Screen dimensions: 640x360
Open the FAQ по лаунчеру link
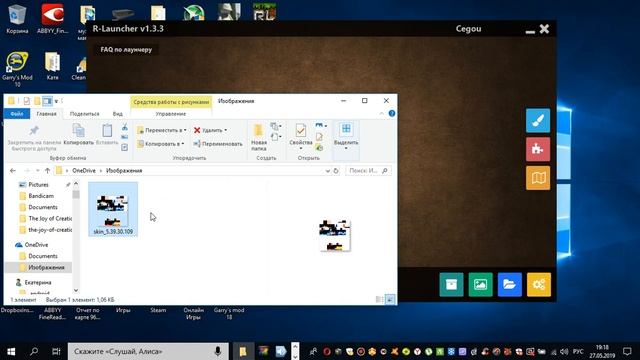pos(126,49)
